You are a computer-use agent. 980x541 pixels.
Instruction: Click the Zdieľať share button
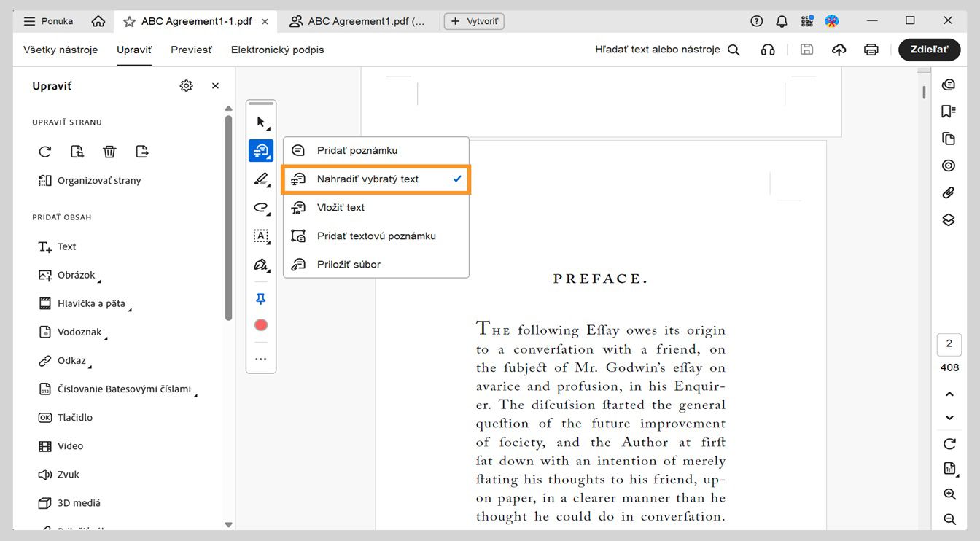pyautogui.click(x=930, y=50)
